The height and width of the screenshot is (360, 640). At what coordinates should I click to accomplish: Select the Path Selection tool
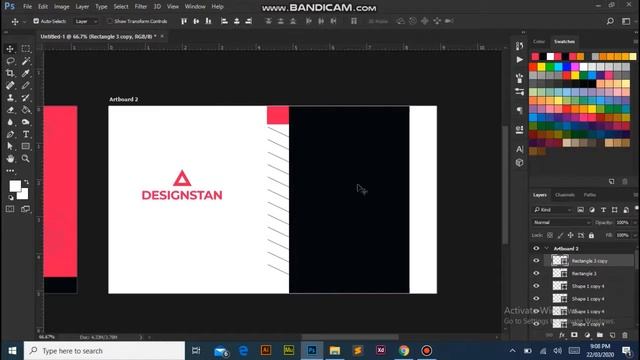[x=10, y=146]
